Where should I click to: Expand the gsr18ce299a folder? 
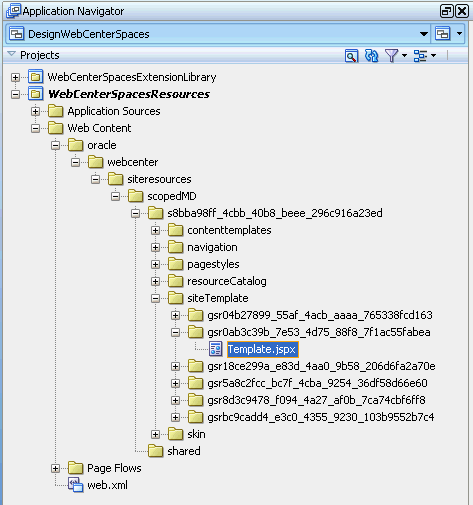point(175,366)
